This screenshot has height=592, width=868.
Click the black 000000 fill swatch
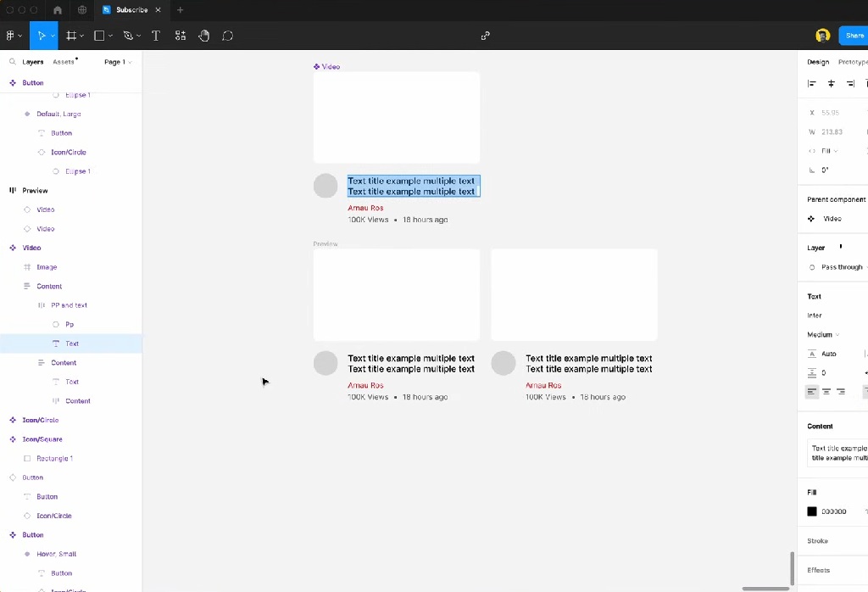click(811, 511)
